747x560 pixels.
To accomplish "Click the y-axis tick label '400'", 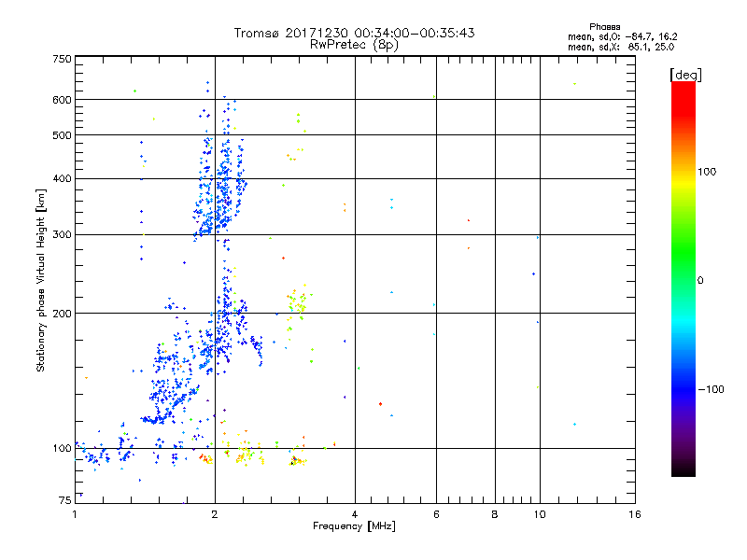I will 63,178.
